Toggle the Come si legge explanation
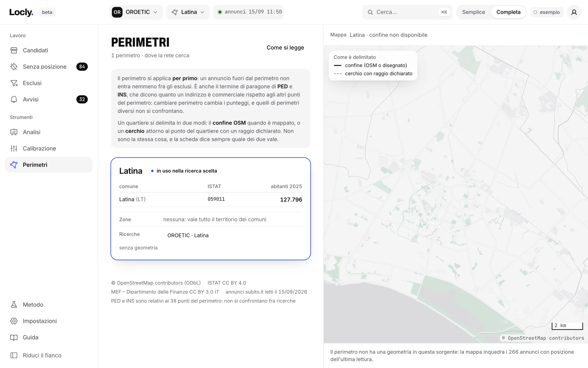The image size is (588, 368). 285,48
